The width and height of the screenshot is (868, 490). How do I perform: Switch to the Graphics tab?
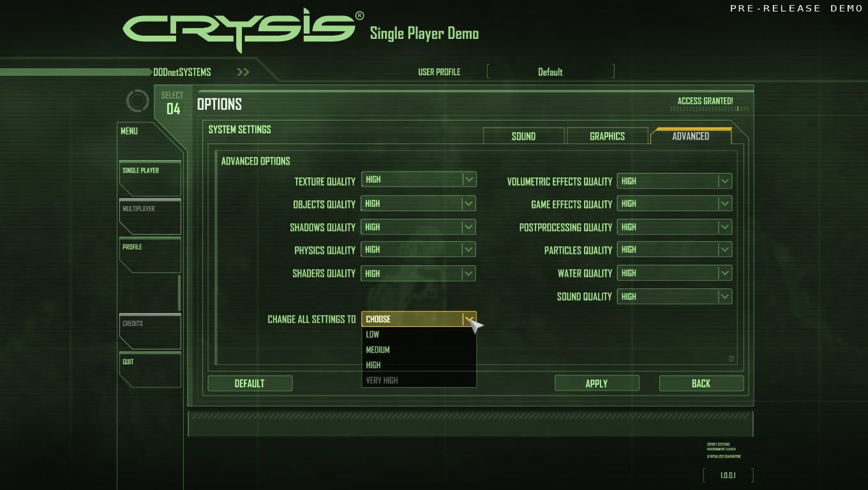[x=607, y=136]
